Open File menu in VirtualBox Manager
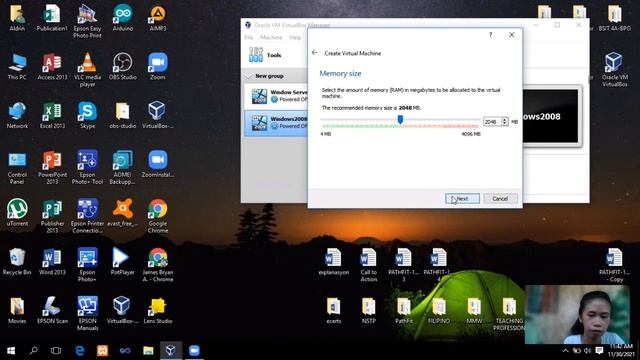The height and width of the screenshot is (360, 640). (249, 37)
